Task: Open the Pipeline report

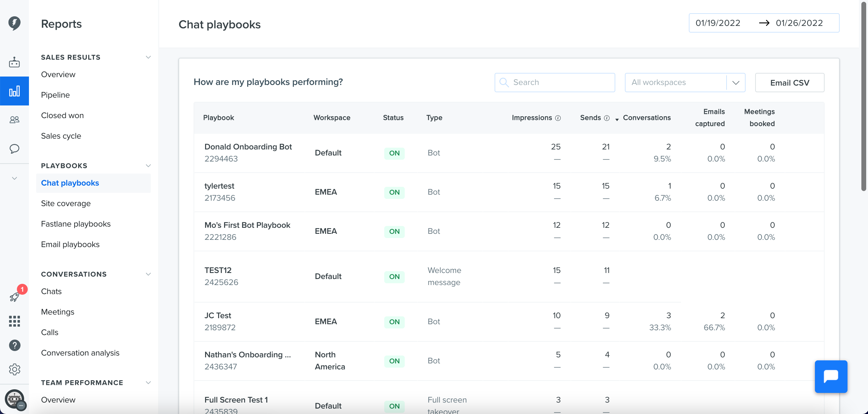Action: point(55,95)
